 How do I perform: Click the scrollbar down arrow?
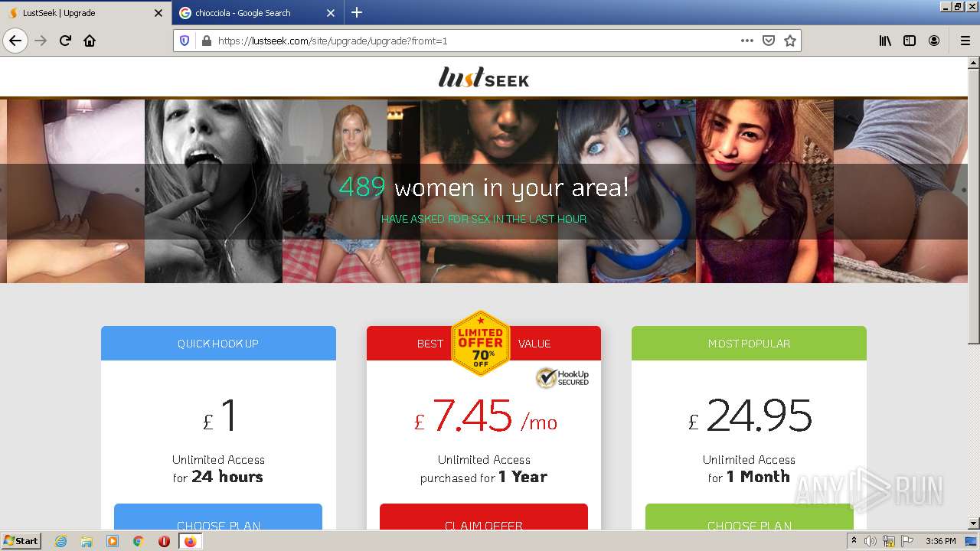pyautogui.click(x=974, y=523)
